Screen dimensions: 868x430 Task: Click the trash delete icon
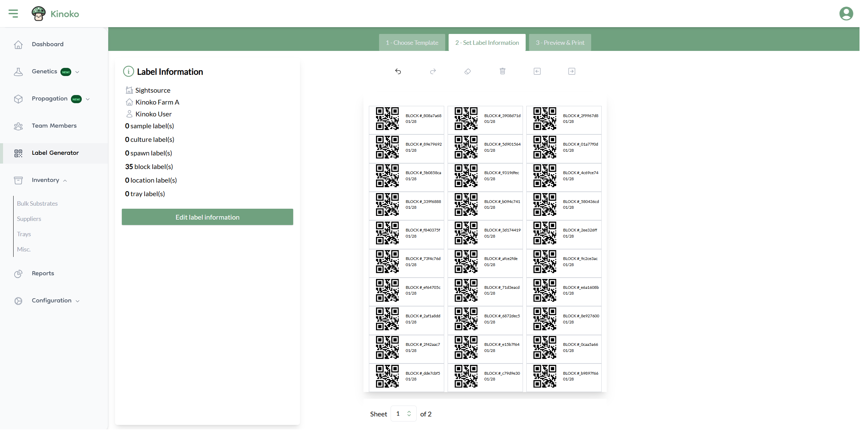tap(502, 71)
